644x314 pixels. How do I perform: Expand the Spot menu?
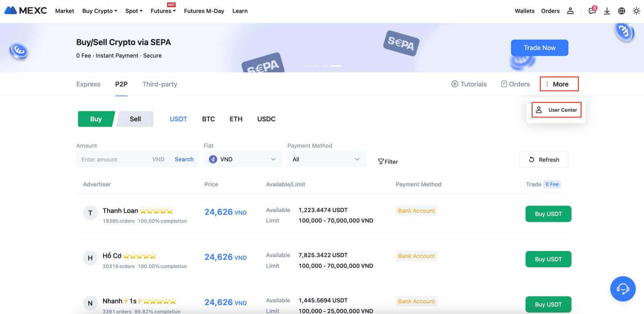coord(134,11)
